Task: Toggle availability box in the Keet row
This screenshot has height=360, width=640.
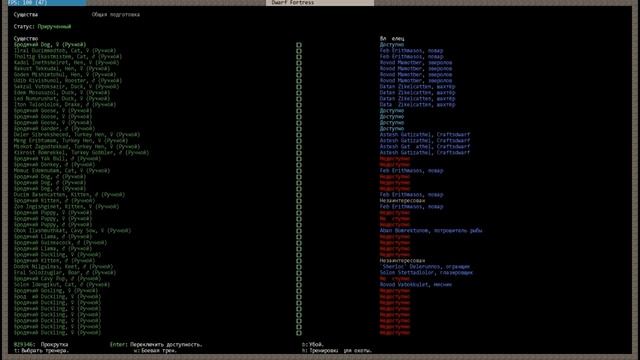Action: pyautogui.click(x=299, y=267)
